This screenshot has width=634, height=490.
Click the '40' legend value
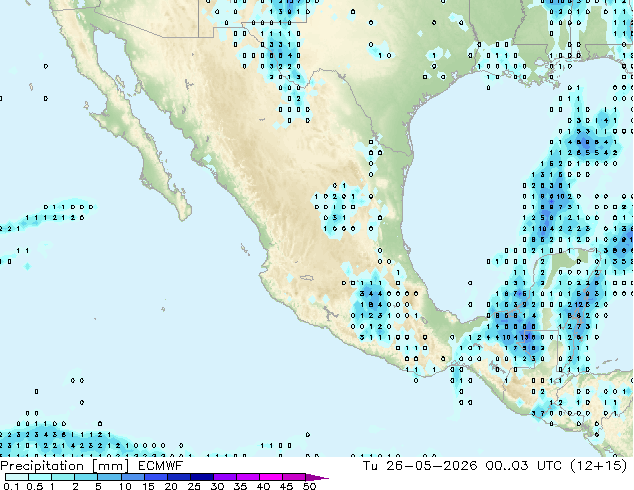pyautogui.click(x=263, y=486)
